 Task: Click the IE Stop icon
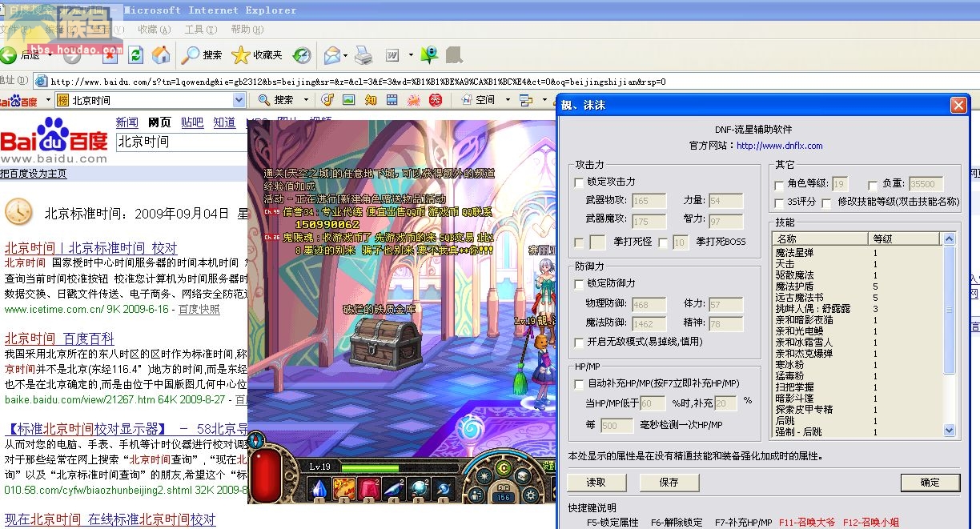[110, 55]
